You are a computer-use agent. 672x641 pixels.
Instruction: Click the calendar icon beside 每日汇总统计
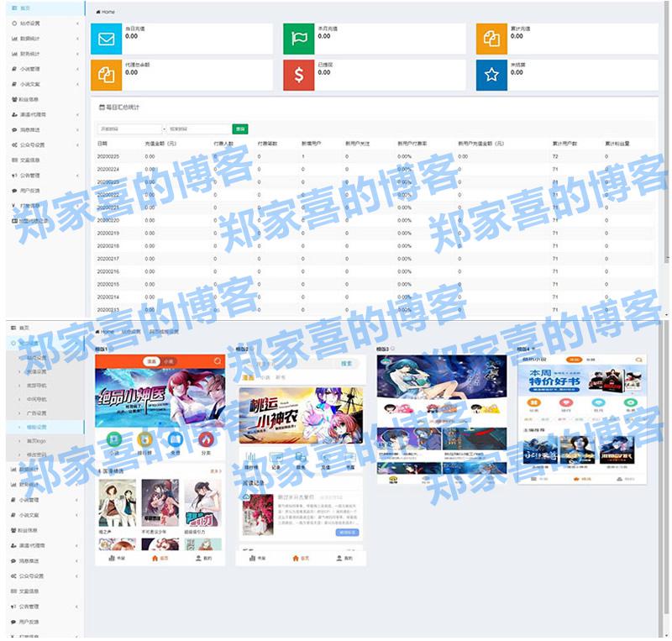pyautogui.click(x=102, y=108)
